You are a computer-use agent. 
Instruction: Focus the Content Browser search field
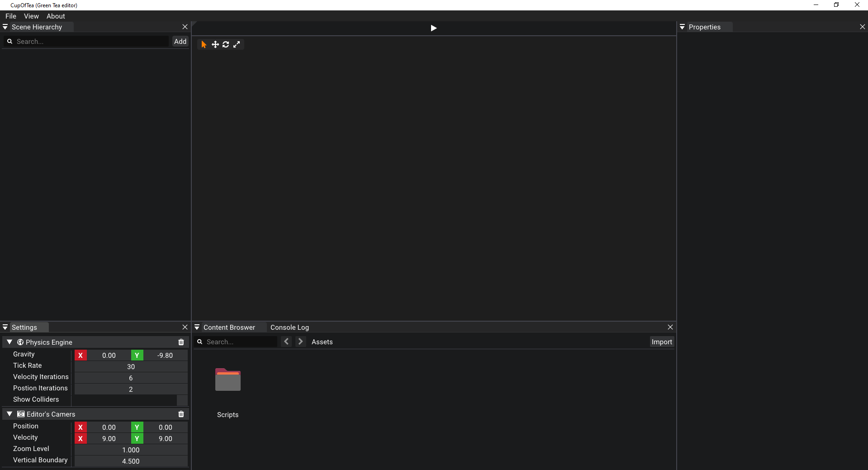pyautogui.click(x=241, y=342)
